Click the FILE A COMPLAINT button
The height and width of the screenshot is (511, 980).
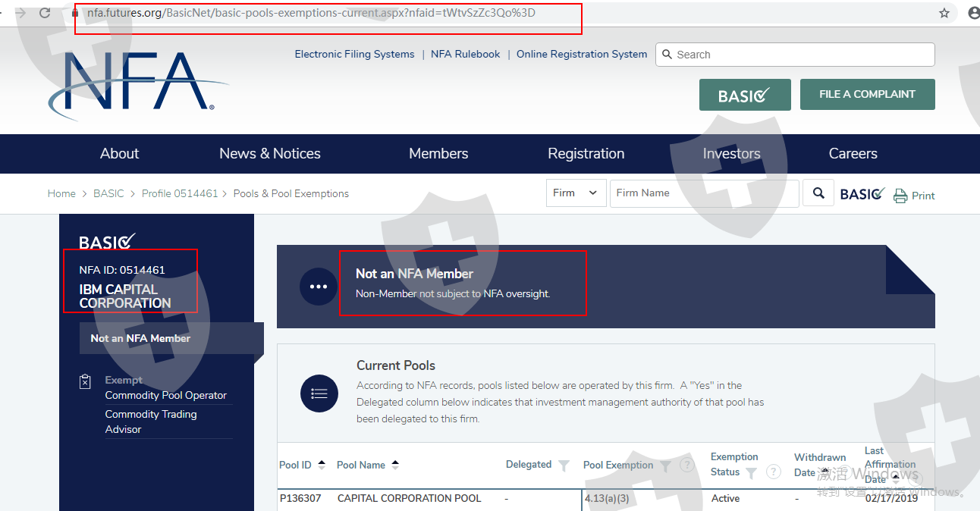coord(867,95)
